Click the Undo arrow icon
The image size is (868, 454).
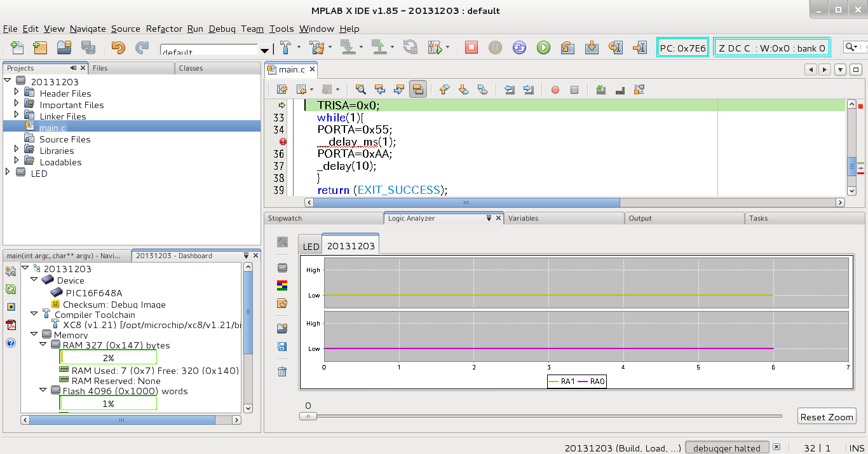point(118,48)
